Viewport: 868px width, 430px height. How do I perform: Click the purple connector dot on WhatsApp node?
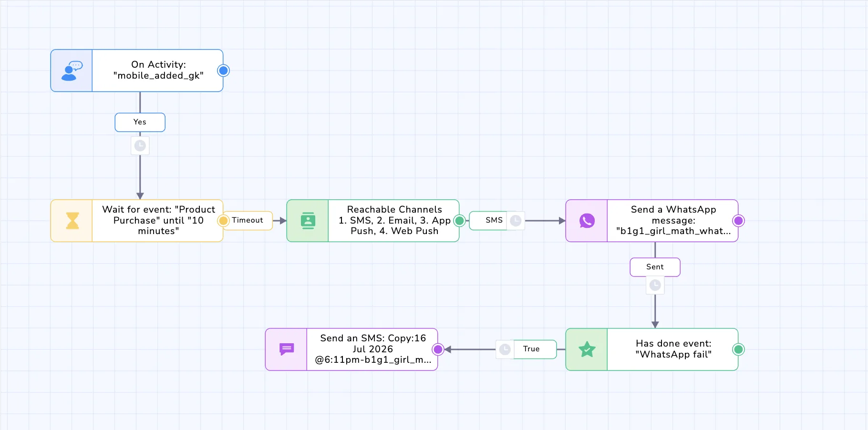click(x=738, y=221)
